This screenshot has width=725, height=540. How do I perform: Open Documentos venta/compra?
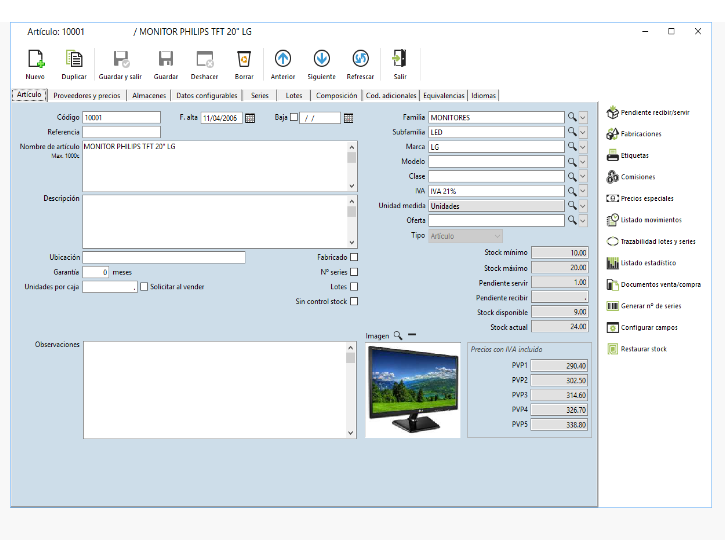coord(654,284)
